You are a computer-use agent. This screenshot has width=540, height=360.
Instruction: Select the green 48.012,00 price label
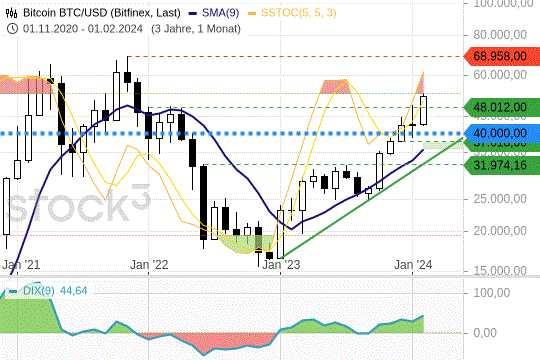click(502, 107)
